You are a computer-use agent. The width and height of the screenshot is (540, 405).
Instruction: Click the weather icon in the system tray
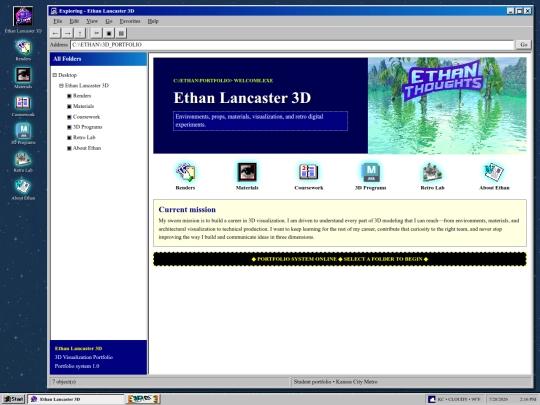[x=432, y=399]
